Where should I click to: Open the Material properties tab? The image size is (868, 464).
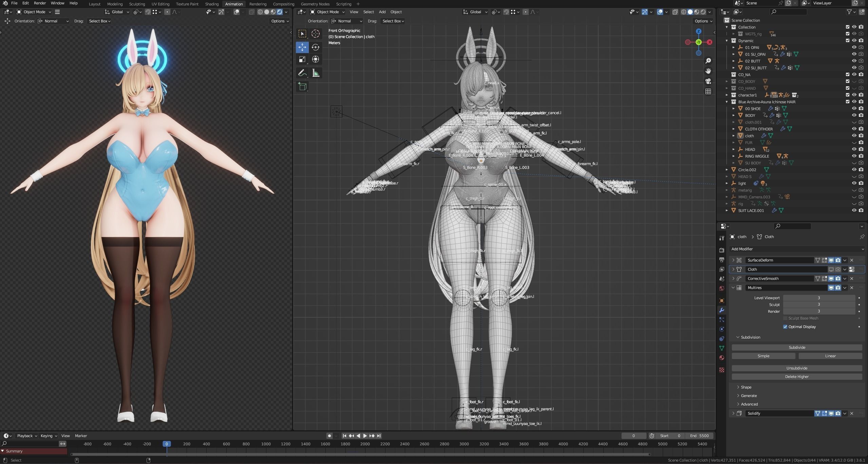pyautogui.click(x=722, y=358)
